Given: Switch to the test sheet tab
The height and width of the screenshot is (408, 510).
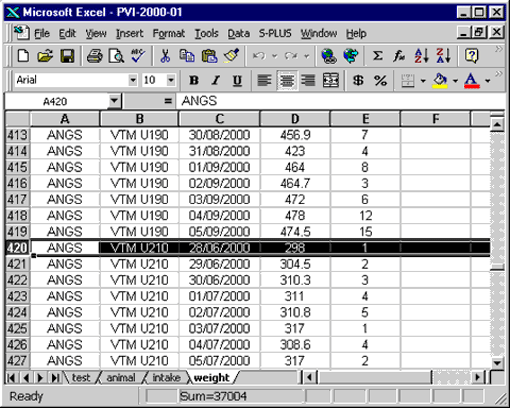Looking at the screenshot, I should click(81, 377).
